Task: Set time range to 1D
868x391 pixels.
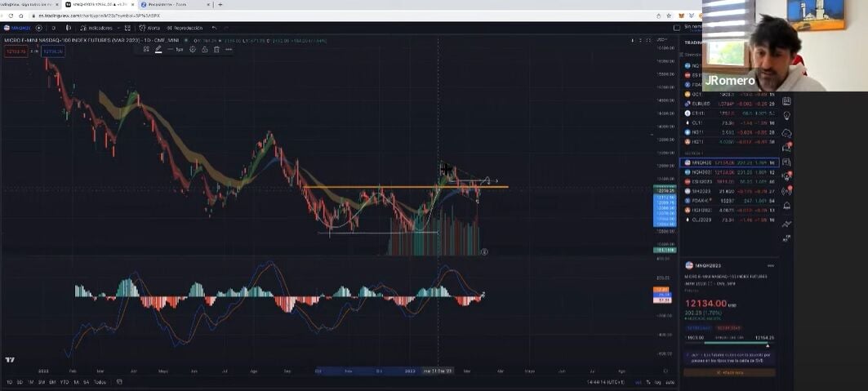Action: (x=10, y=382)
